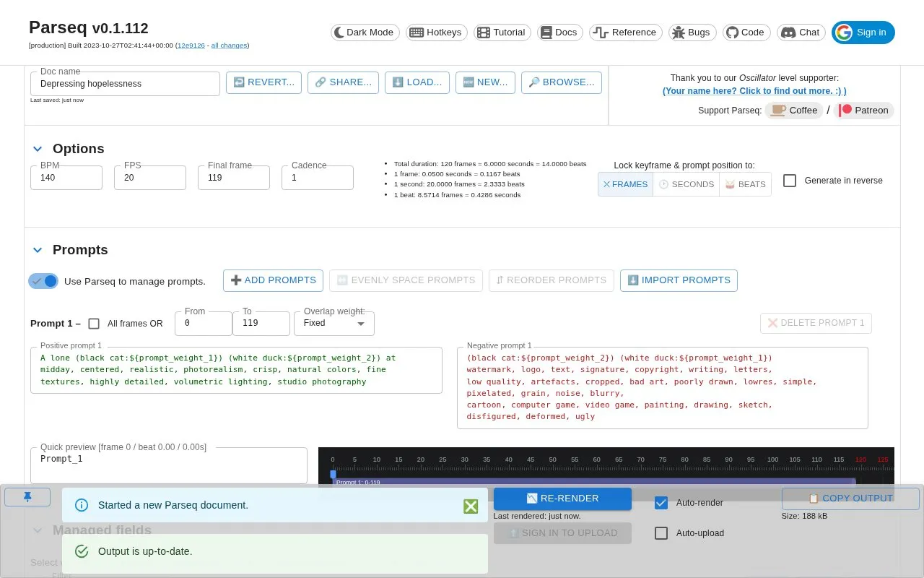Open the Tutorial video link
This screenshot has height=578, width=924.
[502, 33]
